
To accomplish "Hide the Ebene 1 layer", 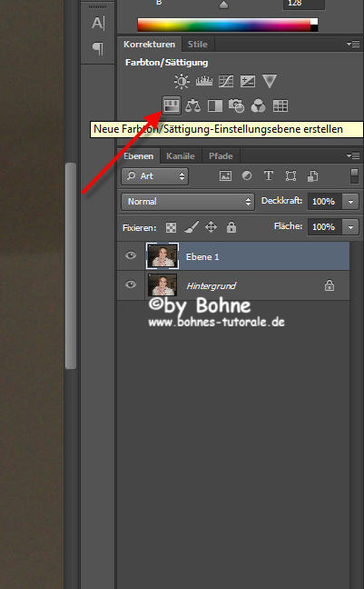I will [131, 255].
